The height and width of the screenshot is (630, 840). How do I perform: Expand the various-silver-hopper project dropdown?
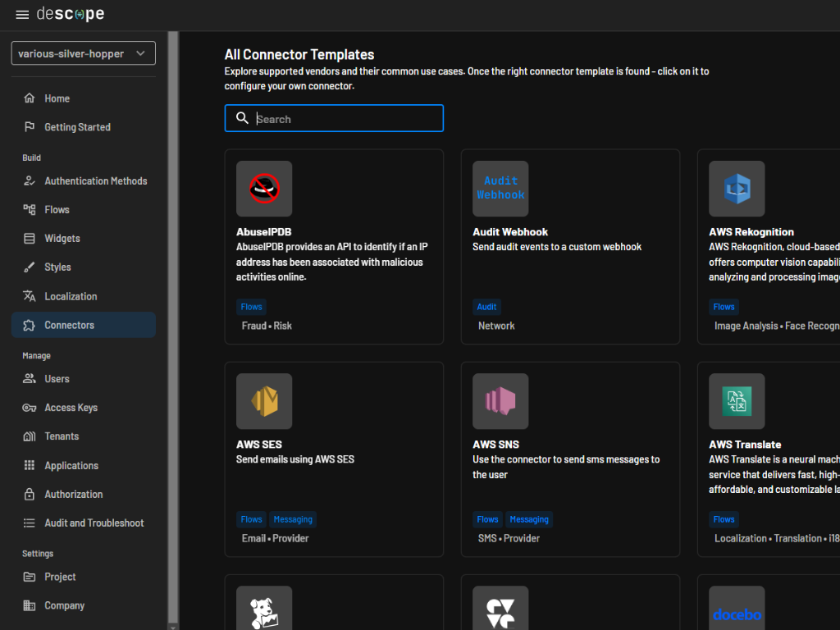pyautogui.click(x=84, y=53)
